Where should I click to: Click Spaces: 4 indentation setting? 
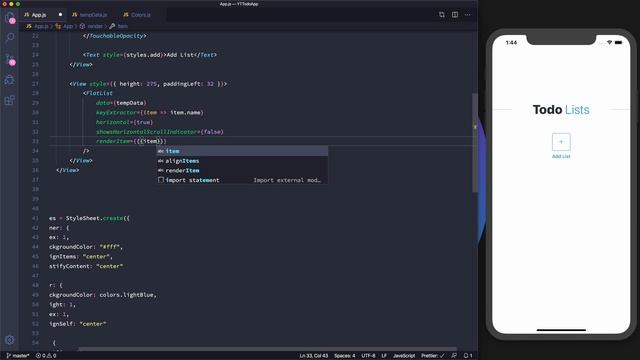(344, 356)
